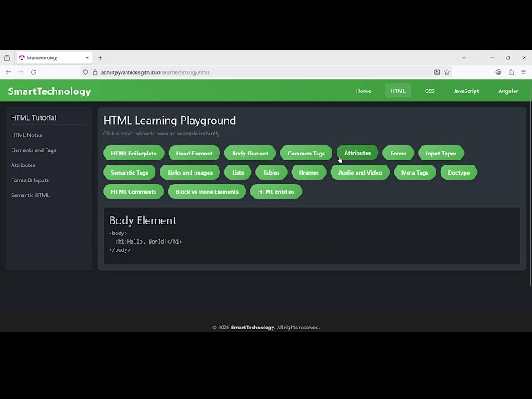
Task: Select the Smarttechnology tab
Action: [x=54, y=57]
